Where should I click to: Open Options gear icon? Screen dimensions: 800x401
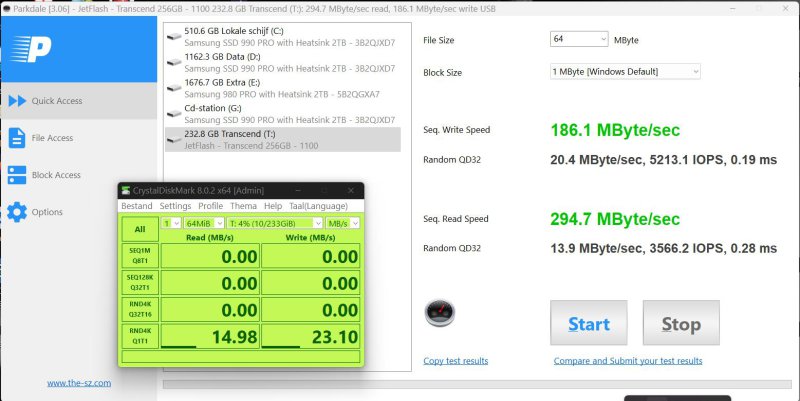click(x=17, y=212)
